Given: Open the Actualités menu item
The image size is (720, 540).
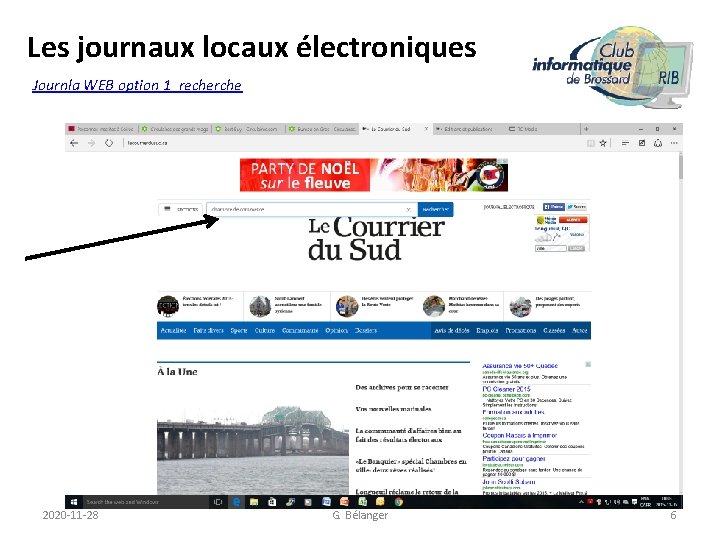Looking at the screenshot, I should (173, 331).
